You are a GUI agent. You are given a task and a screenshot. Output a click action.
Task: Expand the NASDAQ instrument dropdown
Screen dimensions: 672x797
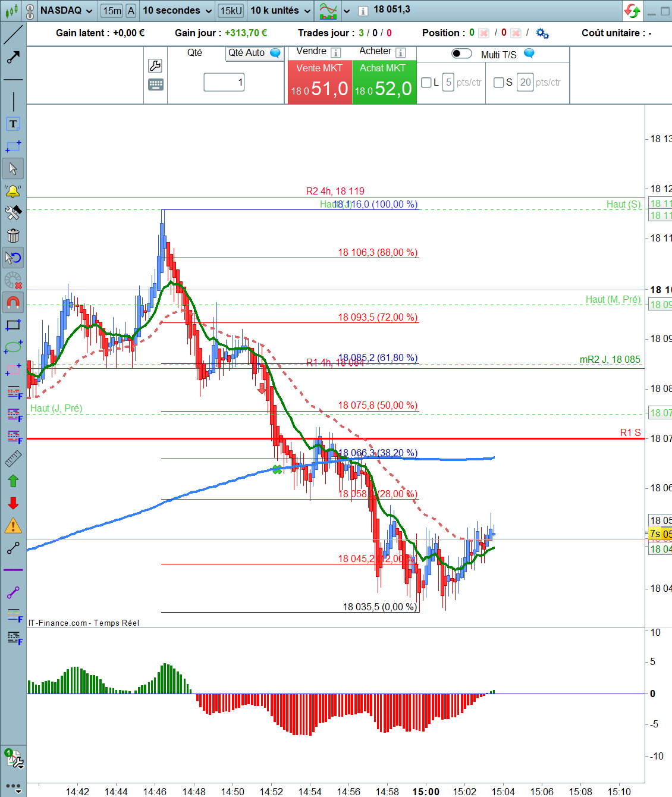tap(67, 11)
